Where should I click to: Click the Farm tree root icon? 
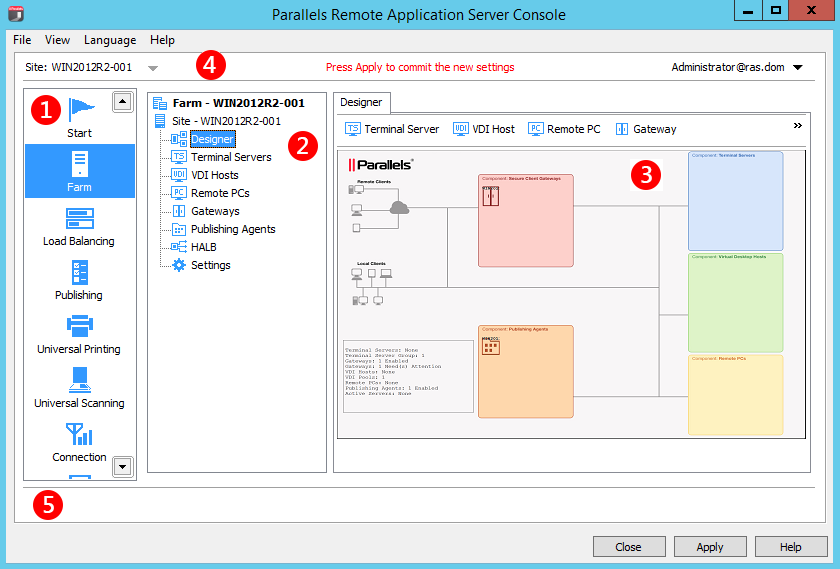point(160,103)
